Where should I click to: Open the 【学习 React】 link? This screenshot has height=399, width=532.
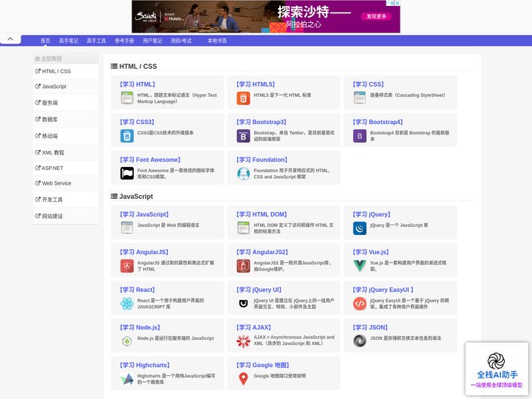coord(137,290)
